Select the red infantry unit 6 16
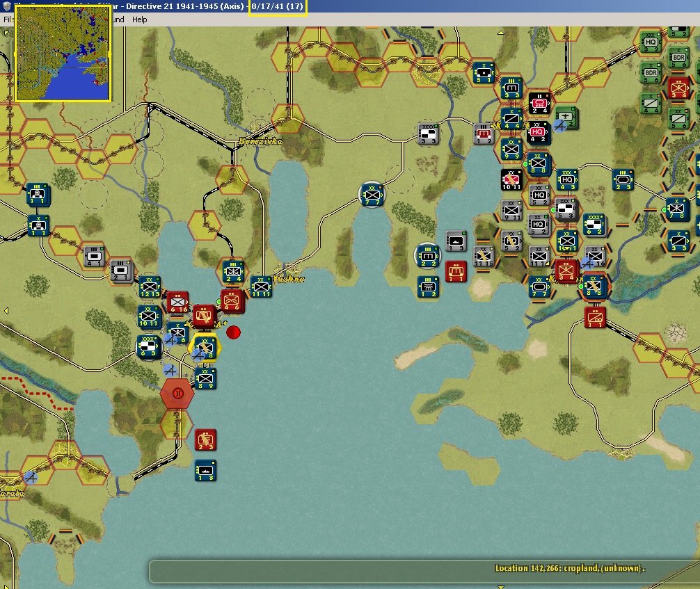Viewport: 700px width, 589px height. coord(177,302)
